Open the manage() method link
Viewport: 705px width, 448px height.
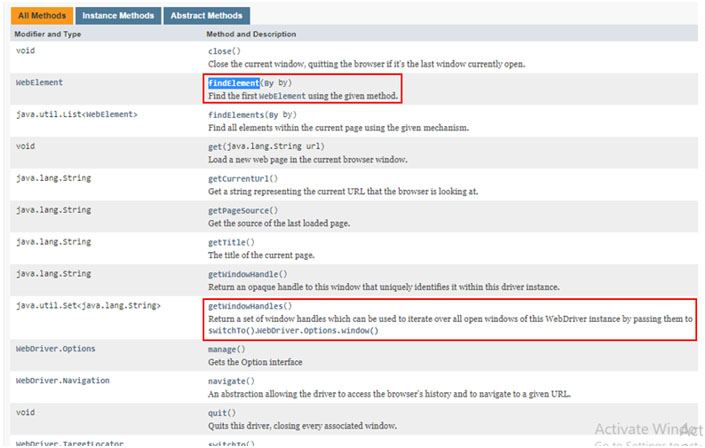(x=227, y=349)
